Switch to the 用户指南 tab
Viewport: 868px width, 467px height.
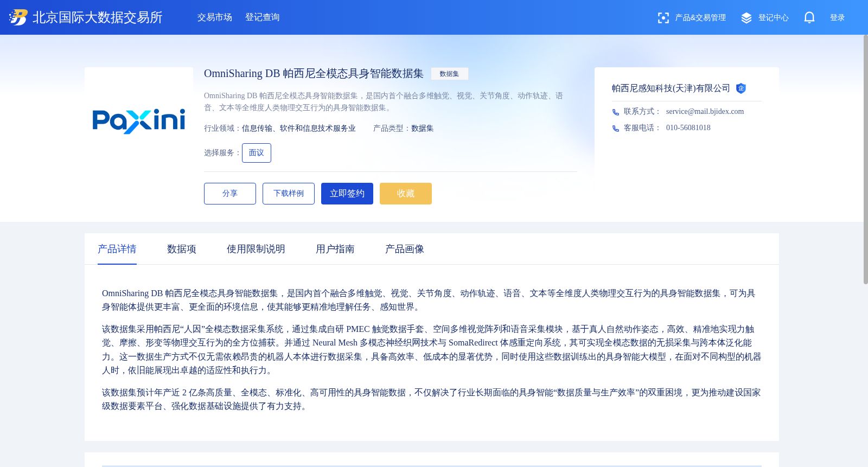[x=335, y=249]
